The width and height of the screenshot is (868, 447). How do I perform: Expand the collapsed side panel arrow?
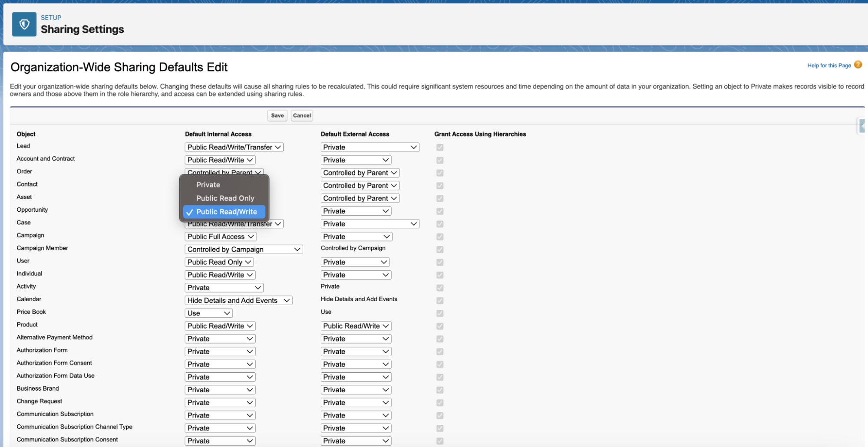pyautogui.click(x=862, y=126)
